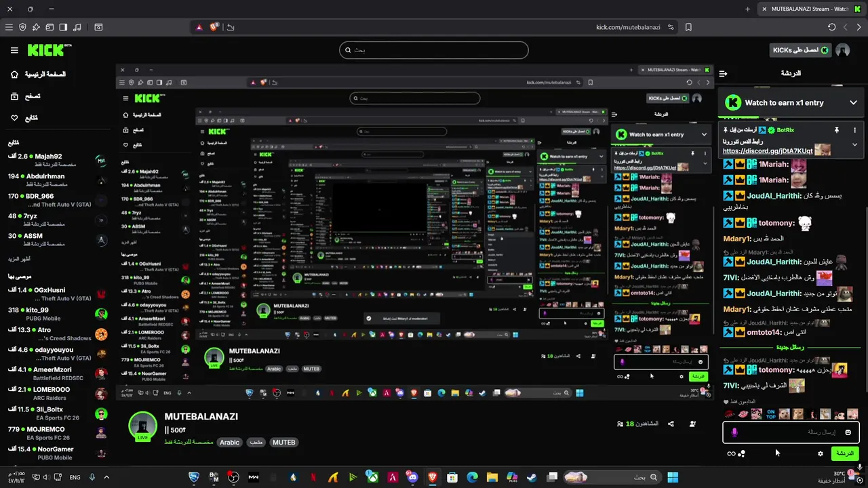Open Steam from the taskbar

point(532,477)
